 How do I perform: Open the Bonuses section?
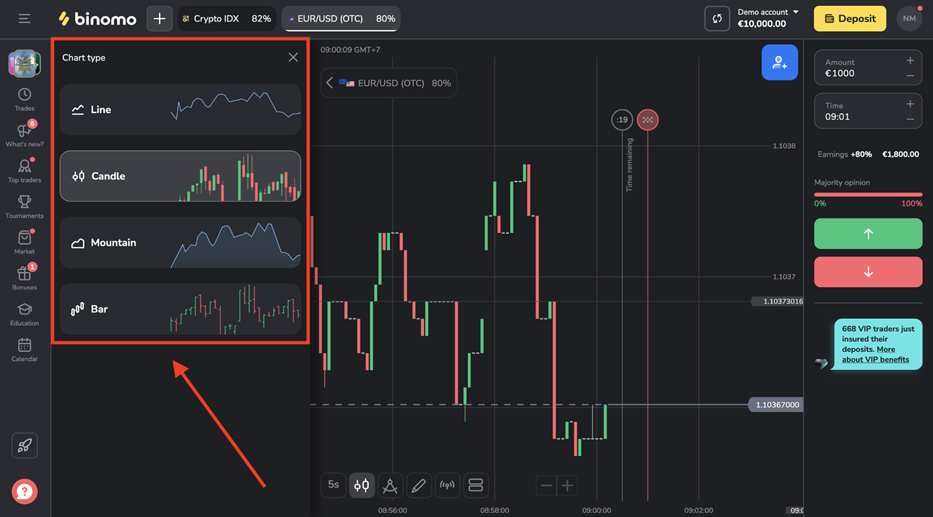click(24, 278)
